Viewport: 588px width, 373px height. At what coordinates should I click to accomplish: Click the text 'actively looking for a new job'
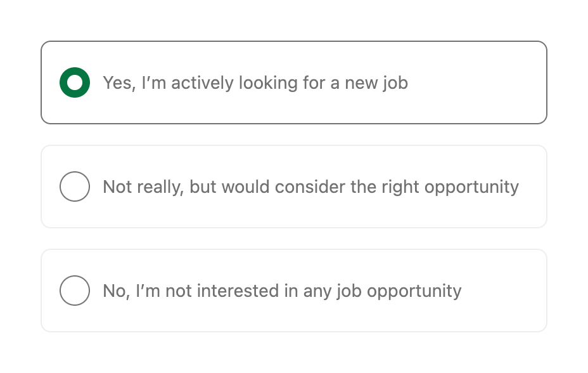(x=256, y=83)
